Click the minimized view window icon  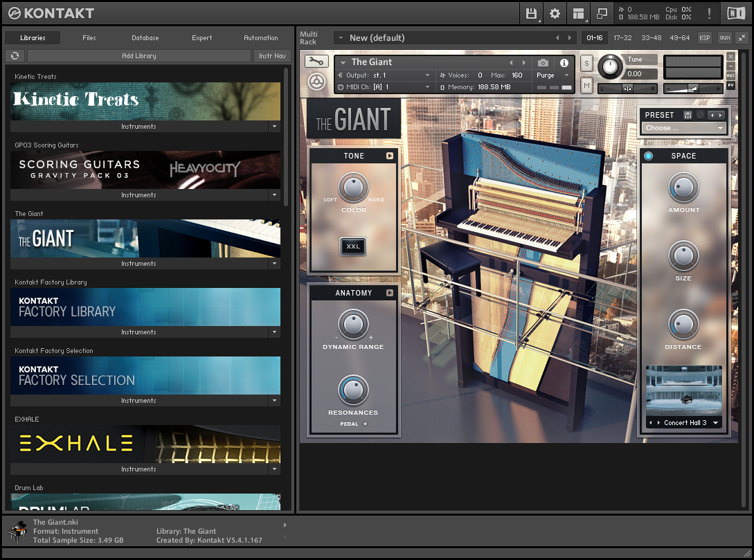[602, 13]
